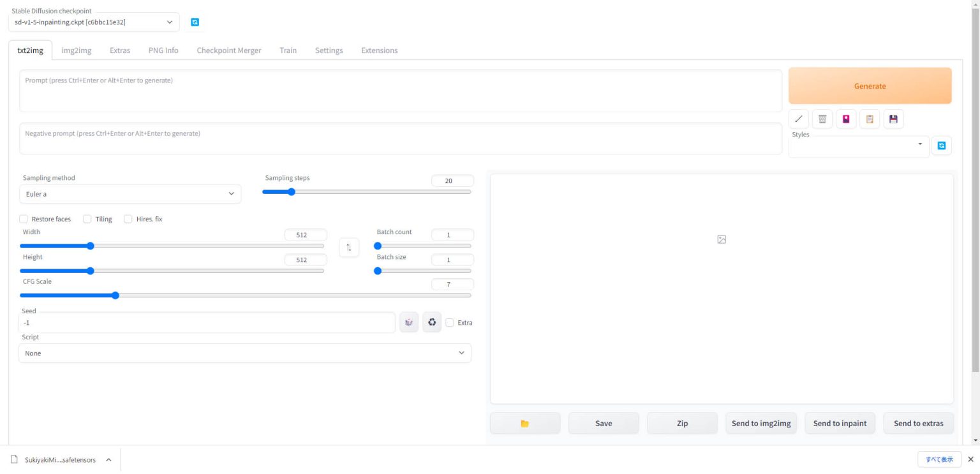
Task: Turn on Tiling
Action: [87, 219]
